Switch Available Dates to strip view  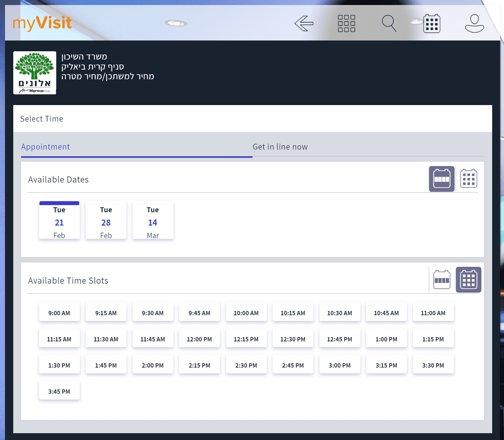[x=442, y=179]
